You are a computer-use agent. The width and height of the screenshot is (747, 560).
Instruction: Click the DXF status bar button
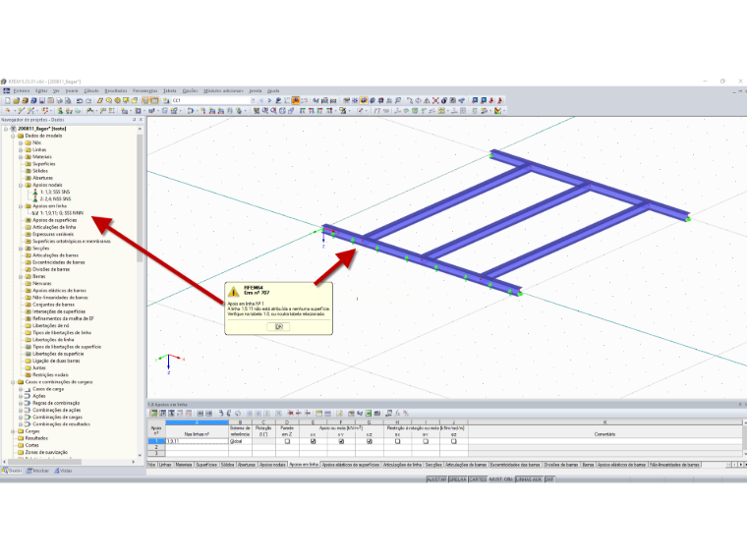pos(549,479)
